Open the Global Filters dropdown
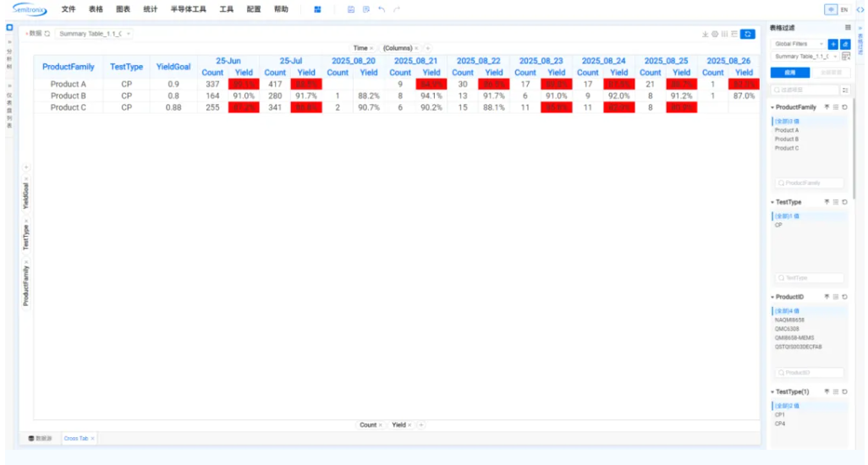868x465 pixels. 798,44
